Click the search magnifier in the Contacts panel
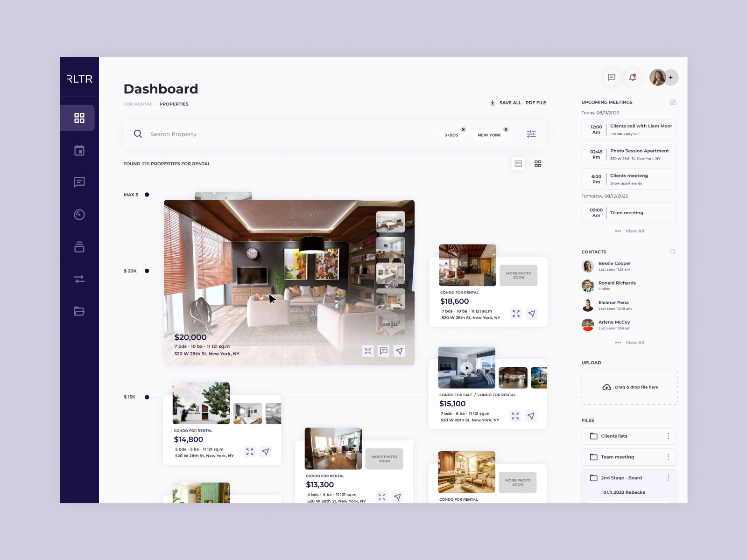747x560 pixels. [x=672, y=252]
